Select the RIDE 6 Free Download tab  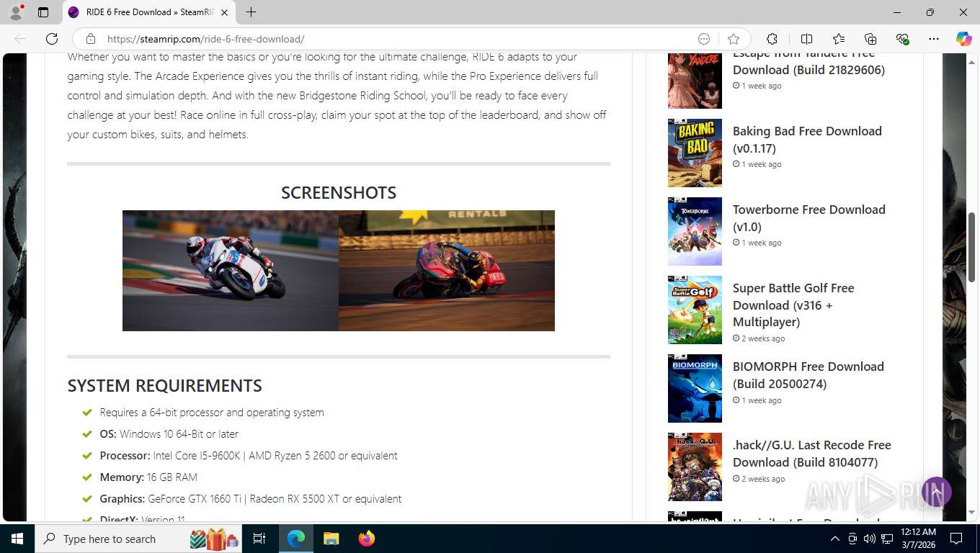(x=149, y=12)
